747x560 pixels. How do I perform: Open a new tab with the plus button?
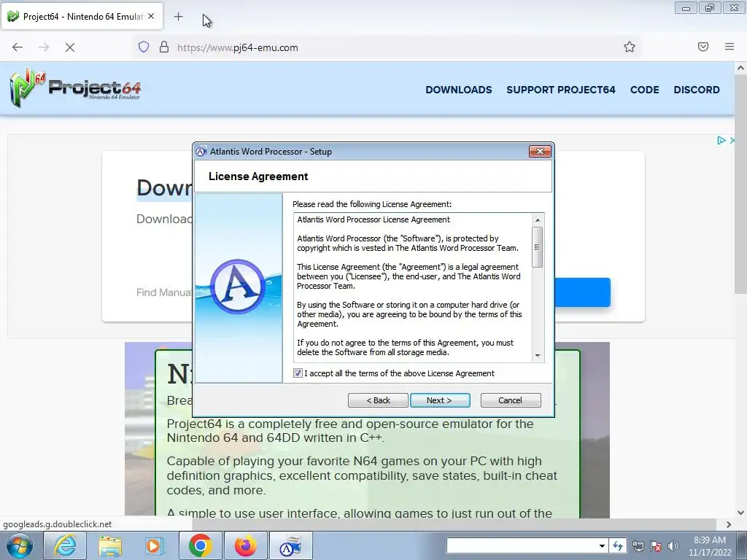click(178, 17)
